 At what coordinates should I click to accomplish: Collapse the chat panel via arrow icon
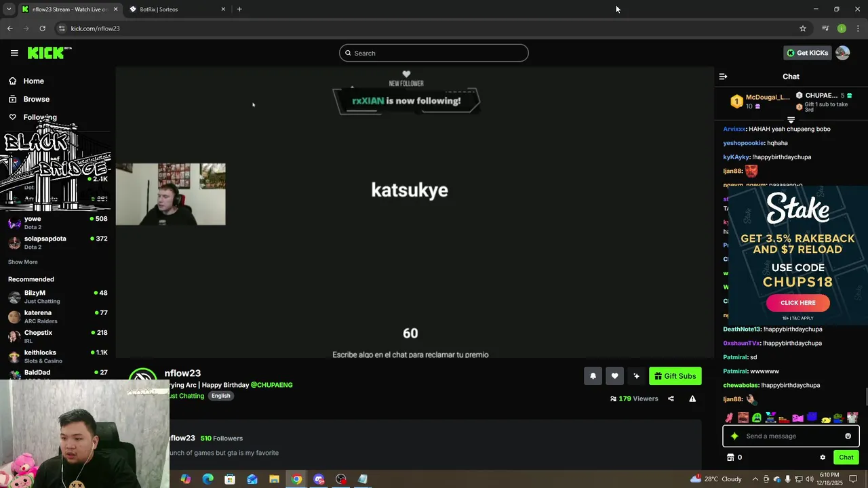tap(723, 77)
